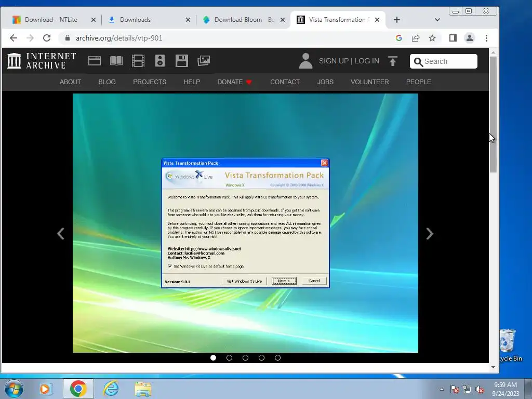Open the Audio speaker icon
This screenshot has width=532, height=399.
pyautogui.click(x=160, y=61)
